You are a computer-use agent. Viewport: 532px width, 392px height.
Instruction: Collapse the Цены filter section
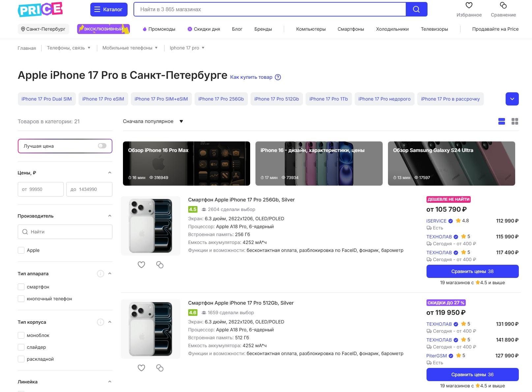click(x=110, y=173)
